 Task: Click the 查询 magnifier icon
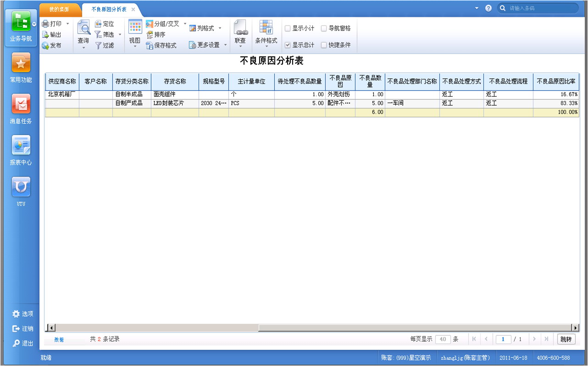tap(83, 28)
